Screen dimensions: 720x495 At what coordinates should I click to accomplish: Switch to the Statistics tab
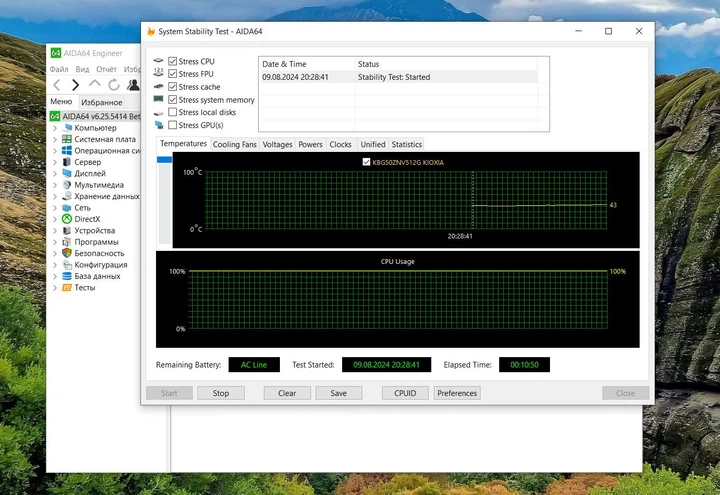click(407, 144)
